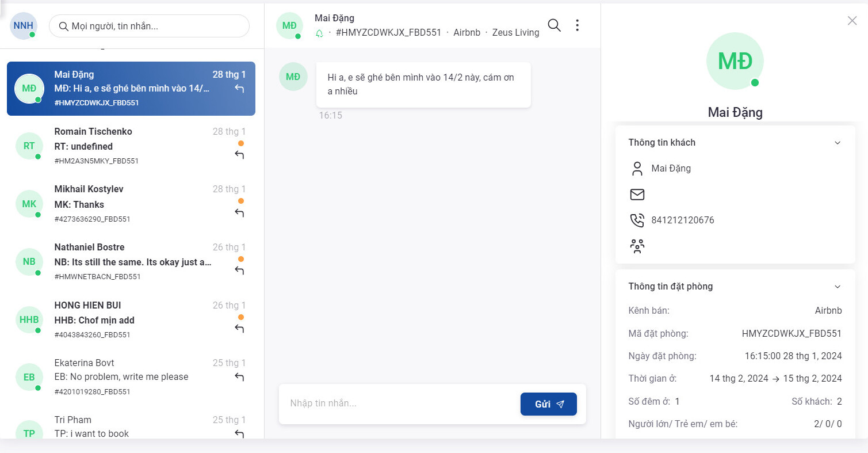
Task: Click the code #4273636290_FBD551
Action: pyautogui.click(x=93, y=219)
